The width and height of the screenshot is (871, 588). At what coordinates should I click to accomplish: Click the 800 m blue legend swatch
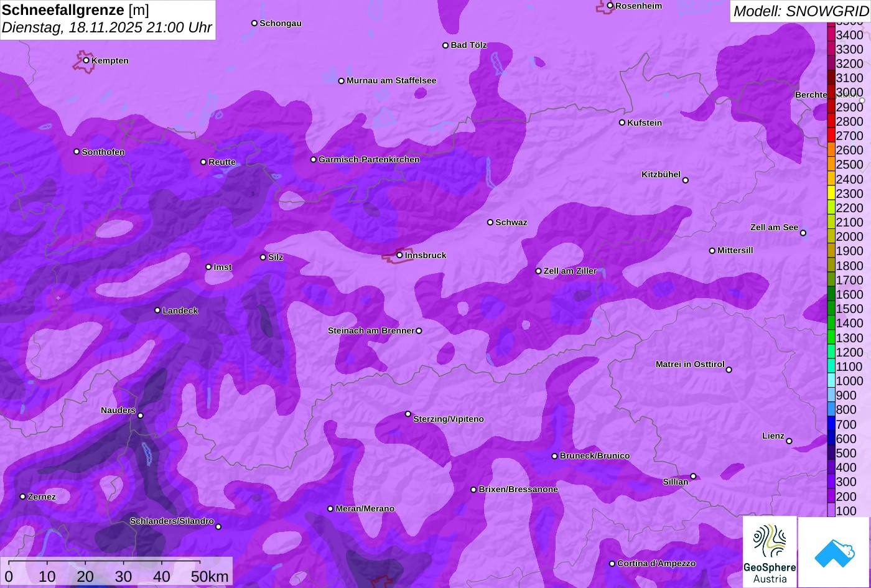(x=831, y=409)
